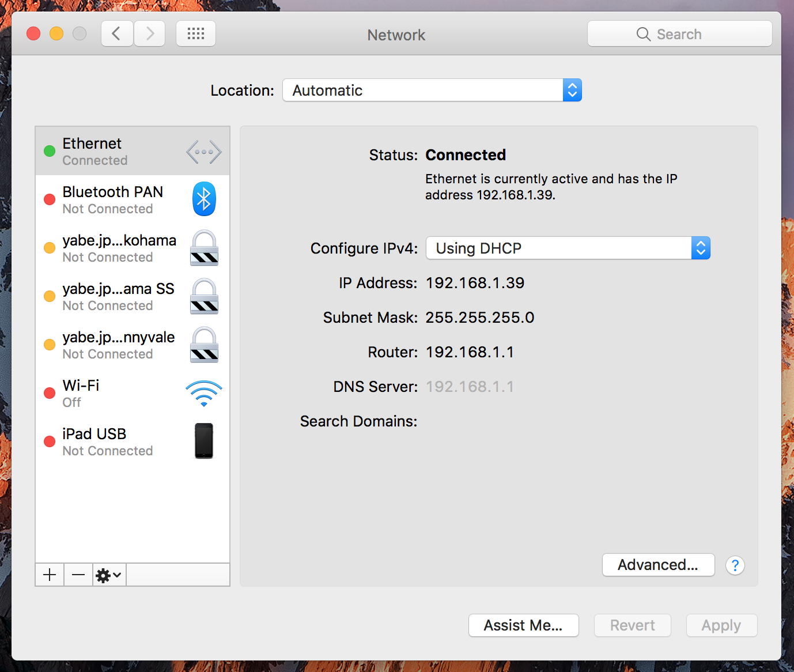Click the Ethernet arrows icon
The width and height of the screenshot is (794, 672).
204,152
